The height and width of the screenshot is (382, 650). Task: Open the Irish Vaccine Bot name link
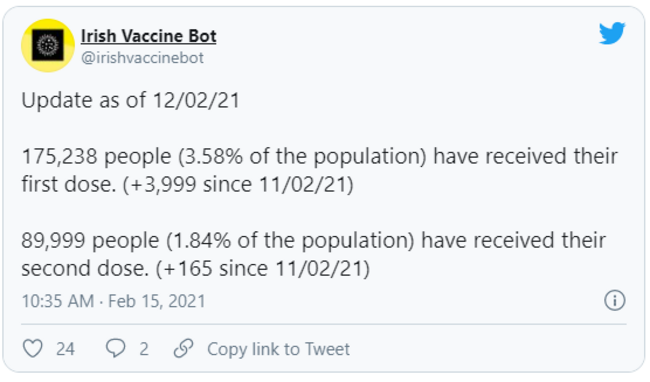tap(148, 36)
